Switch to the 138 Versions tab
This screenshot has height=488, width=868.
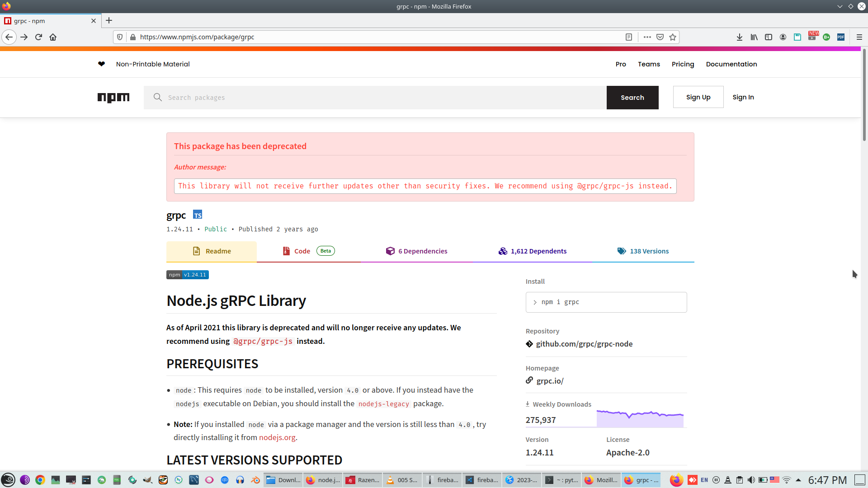pos(643,251)
